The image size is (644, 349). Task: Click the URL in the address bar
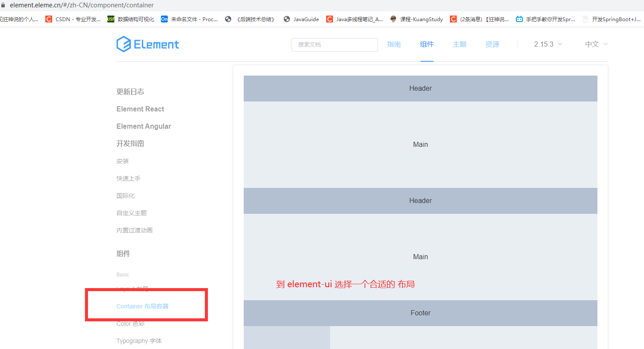tap(82, 5)
